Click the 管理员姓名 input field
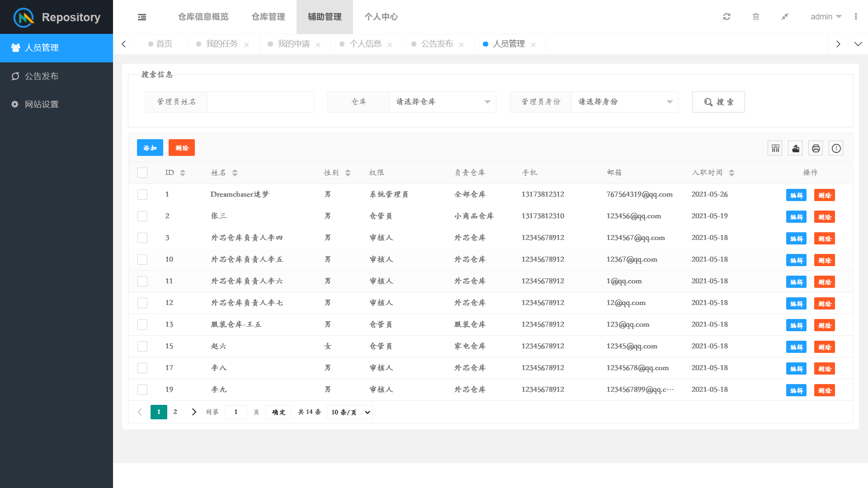The height and width of the screenshot is (488, 868). pyautogui.click(x=260, y=102)
